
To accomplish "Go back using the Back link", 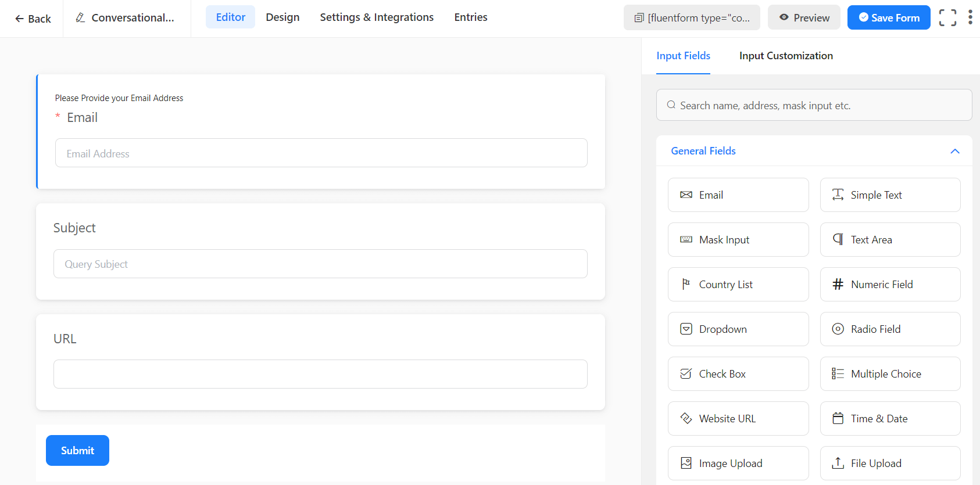I will [x=33, y=19].
